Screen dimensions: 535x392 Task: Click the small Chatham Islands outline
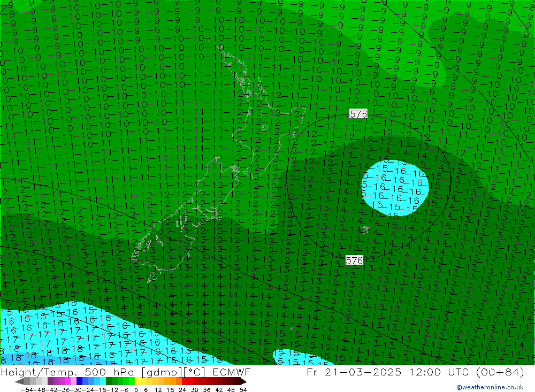[x=365, y=229]
